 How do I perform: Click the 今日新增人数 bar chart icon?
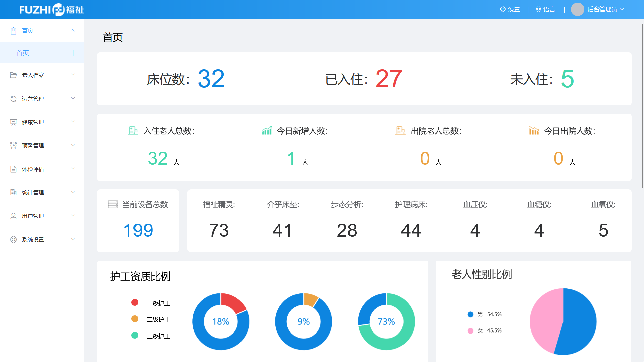[267, 130]
